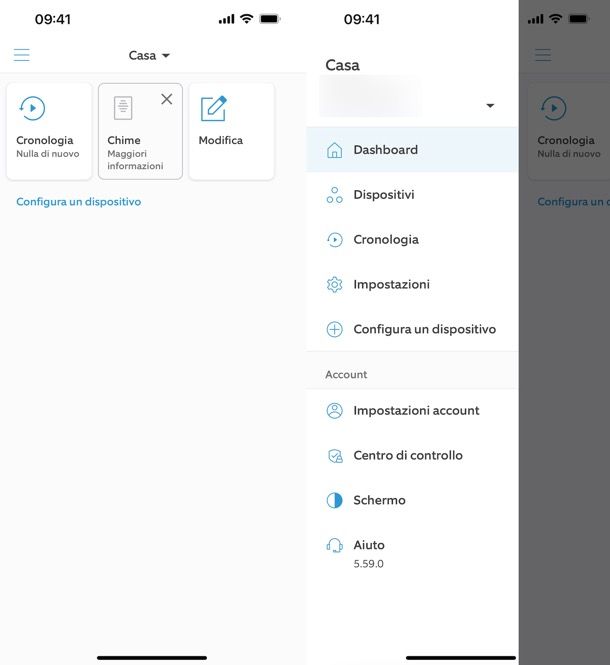The image size is (610, 665).
Task: Select Dashboard in the side menu
Action: click(412, 150)
